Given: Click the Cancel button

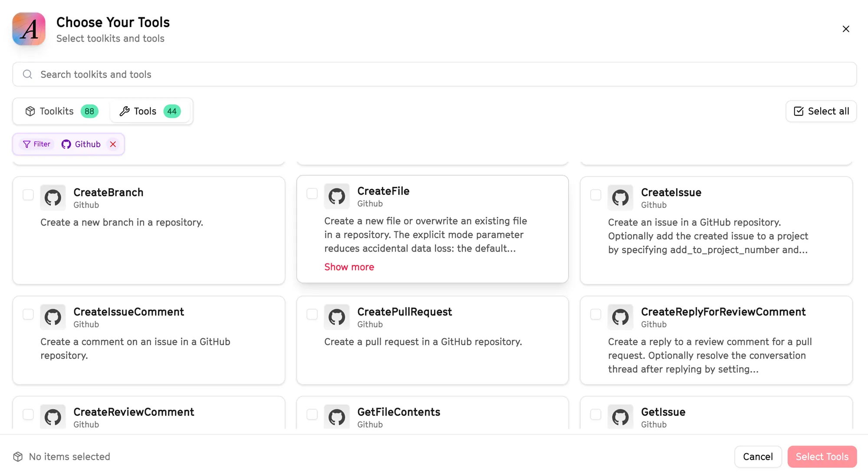Looking at the screenshot, I should click(757, 456).
